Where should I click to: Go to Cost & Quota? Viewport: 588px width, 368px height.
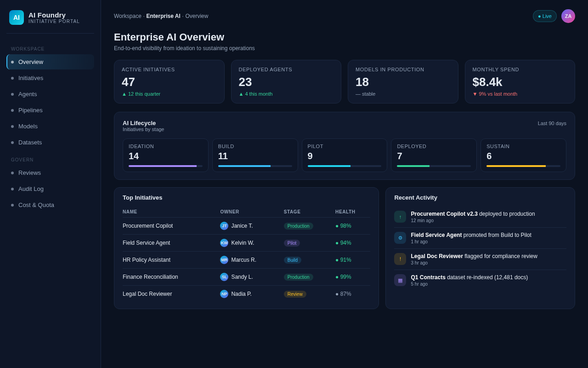point(51,205)
